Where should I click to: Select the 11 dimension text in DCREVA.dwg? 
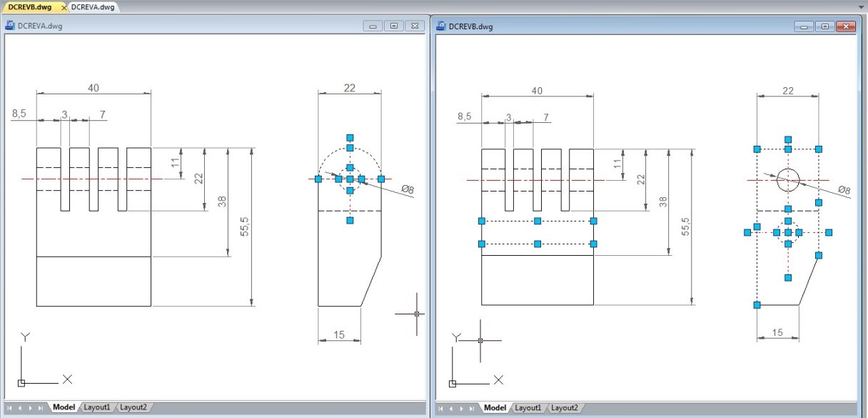point(175,163)
